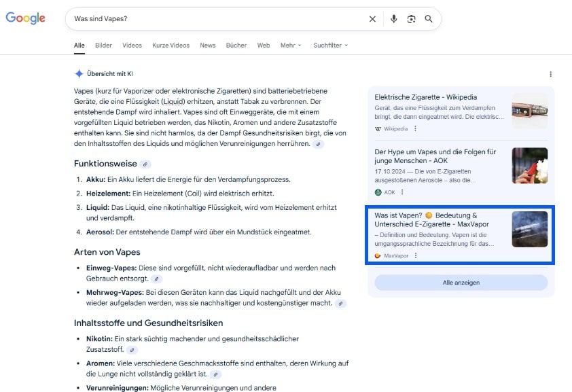Viewport: 572px width, 392px height.
Task: Switch to the Bilder tab
Action: (x=103, y=45)
